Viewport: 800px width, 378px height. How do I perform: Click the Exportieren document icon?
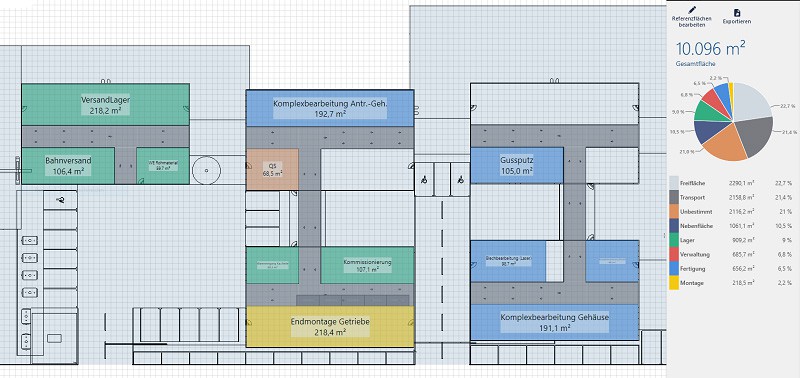coord(737,13)
